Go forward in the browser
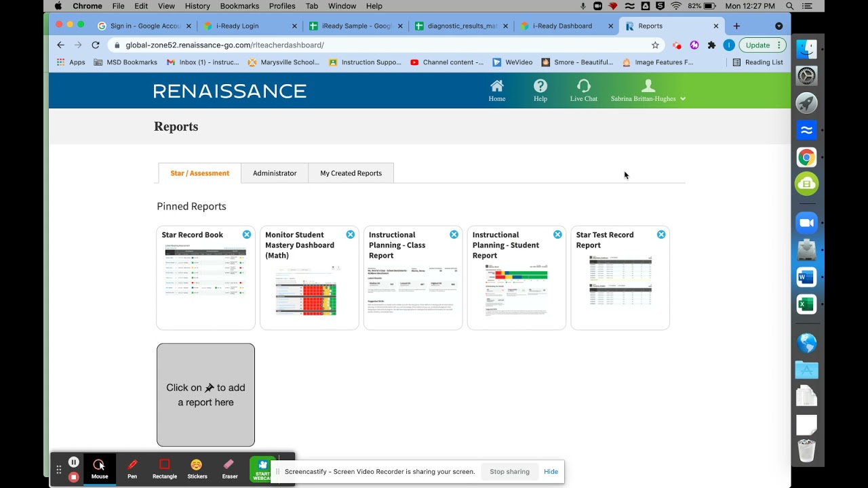The image size is (868, 488). 78,45
